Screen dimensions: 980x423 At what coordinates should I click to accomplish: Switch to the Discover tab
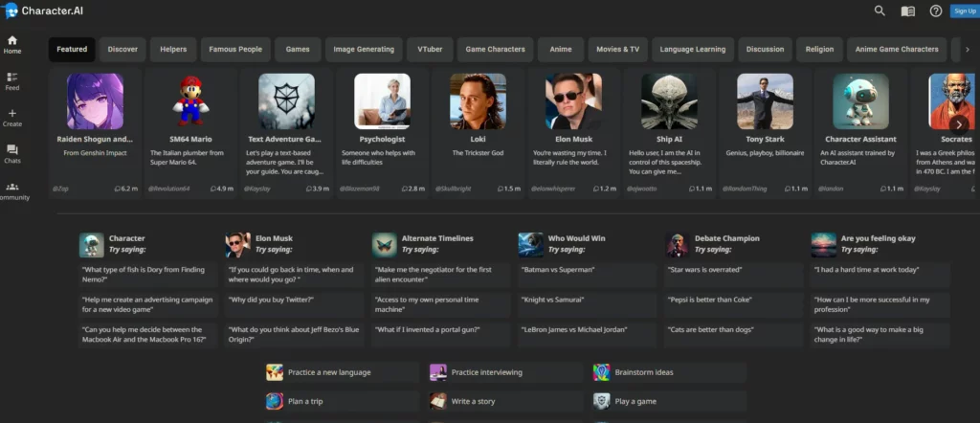click(122, 49)
